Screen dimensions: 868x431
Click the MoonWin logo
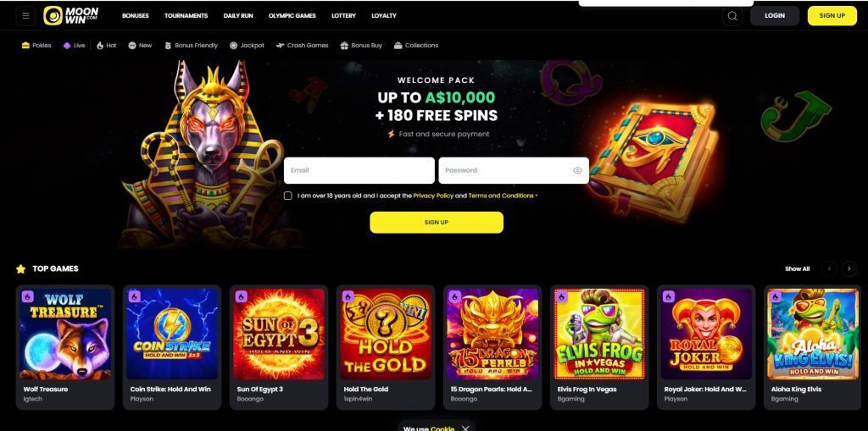coord(71,15)
